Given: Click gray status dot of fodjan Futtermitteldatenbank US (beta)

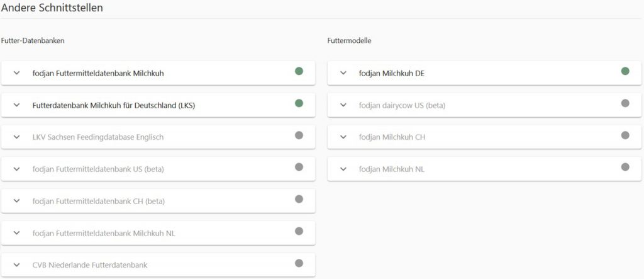Looking at the screenshot, I should click(299, 167).
